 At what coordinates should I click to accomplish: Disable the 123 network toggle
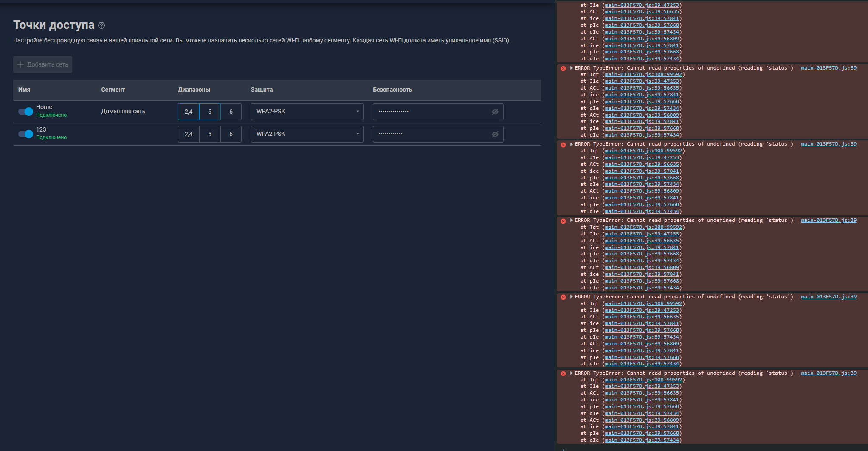[x=25, y=134]
